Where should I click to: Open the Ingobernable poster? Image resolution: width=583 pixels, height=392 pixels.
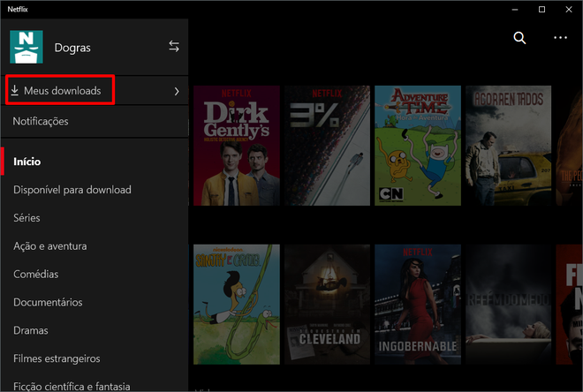(418, 305)
